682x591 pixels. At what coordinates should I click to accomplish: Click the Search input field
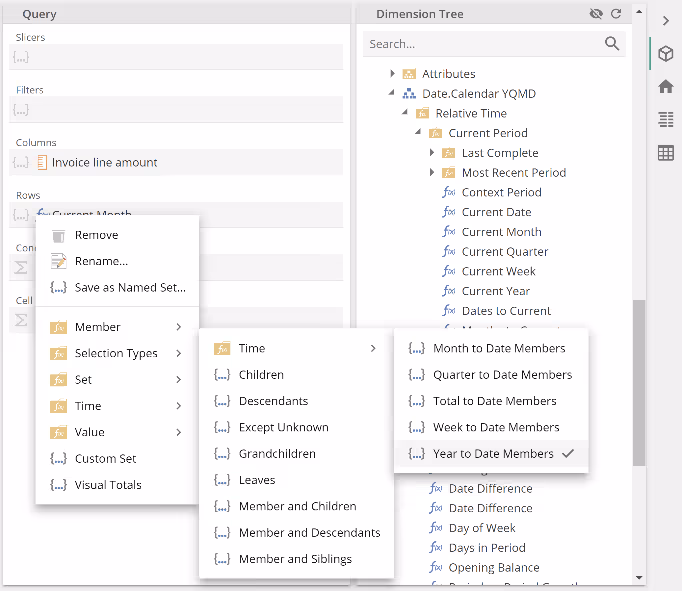point(482,44)
